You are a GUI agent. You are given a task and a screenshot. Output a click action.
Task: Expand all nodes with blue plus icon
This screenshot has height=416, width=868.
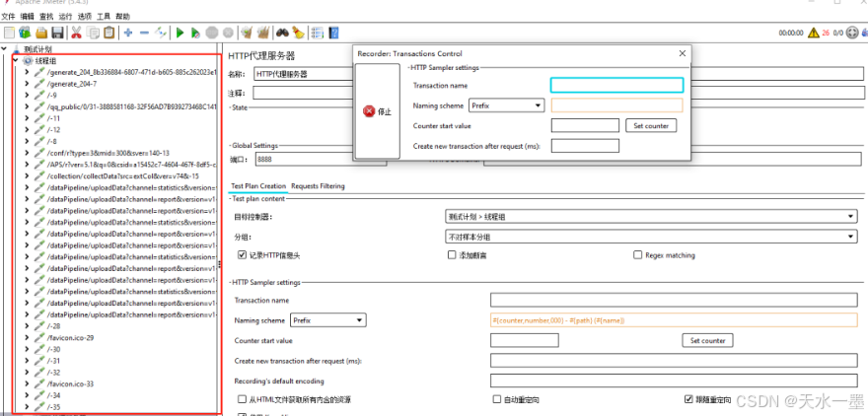128,33
